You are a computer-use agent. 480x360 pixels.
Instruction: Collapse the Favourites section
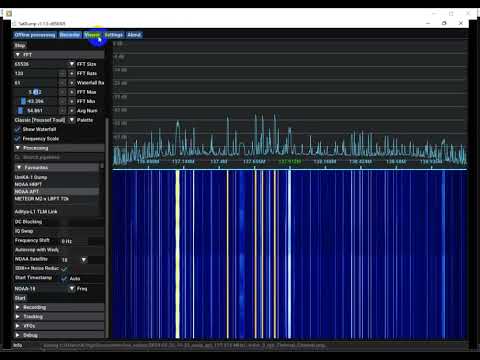click(x=57, y=167)
